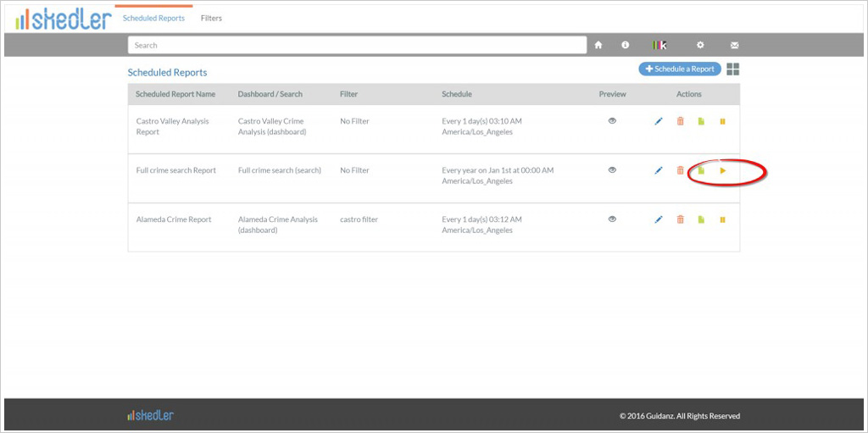Click the home icon in toolbar
Screen dimensions: 868x433
(x=598, y=46)
